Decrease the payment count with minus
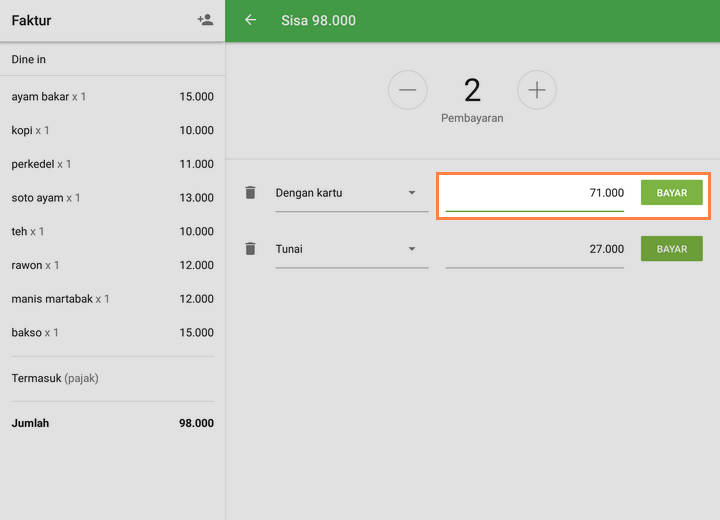Image resolution: width=720 pixels, height=520 pixels. (407, 91)
